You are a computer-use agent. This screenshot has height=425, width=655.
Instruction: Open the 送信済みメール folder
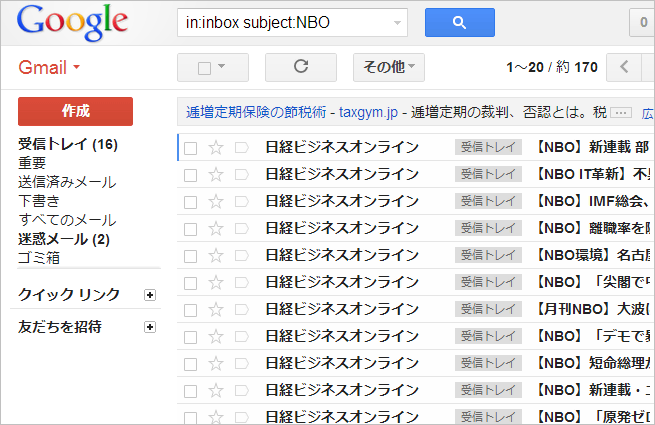[67, 182]
